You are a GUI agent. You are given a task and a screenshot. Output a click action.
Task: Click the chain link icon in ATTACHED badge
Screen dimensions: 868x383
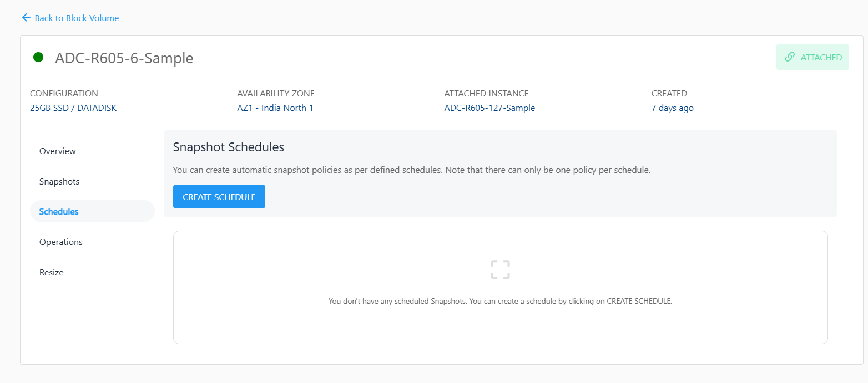(789, 57)
